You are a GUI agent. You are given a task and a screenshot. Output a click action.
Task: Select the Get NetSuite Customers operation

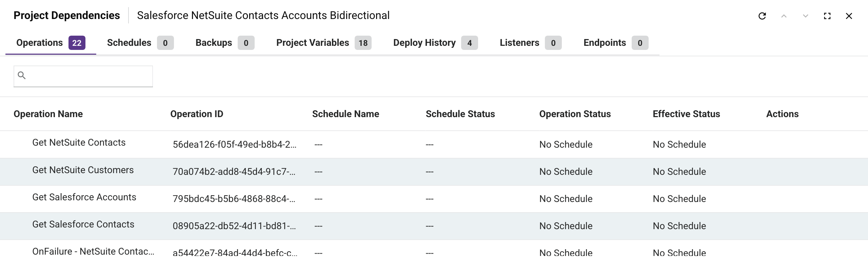click(x=83, y=170)
